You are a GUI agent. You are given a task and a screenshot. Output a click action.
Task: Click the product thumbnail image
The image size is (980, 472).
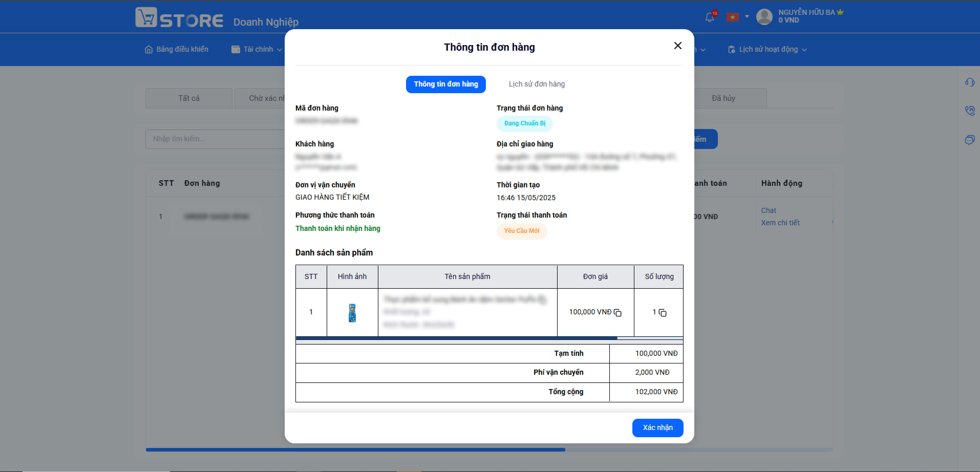352,313
